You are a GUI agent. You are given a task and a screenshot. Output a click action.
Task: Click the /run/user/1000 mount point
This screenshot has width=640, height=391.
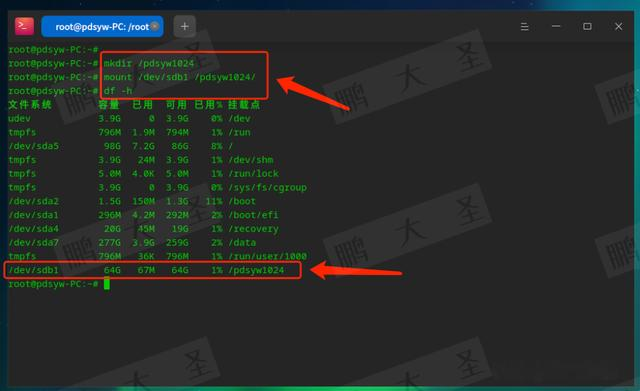click(267, 256)
